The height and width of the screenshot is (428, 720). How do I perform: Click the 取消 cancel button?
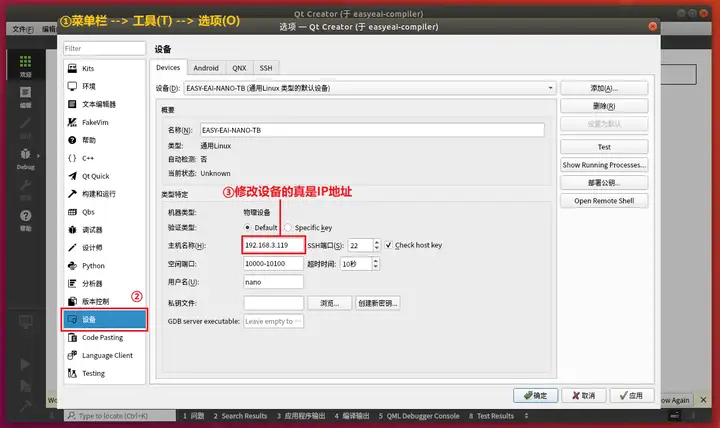584,395
